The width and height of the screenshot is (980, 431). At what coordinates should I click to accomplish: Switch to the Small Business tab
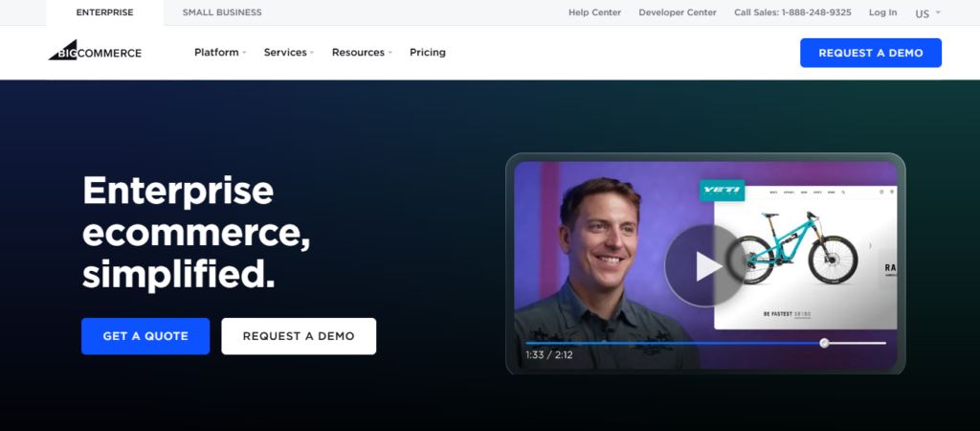pos(222,12)
